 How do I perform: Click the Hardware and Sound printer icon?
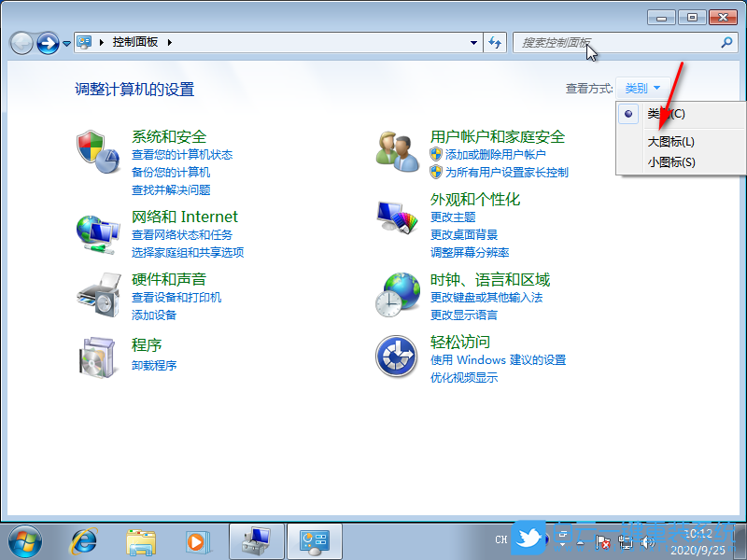tap(98, 297)
